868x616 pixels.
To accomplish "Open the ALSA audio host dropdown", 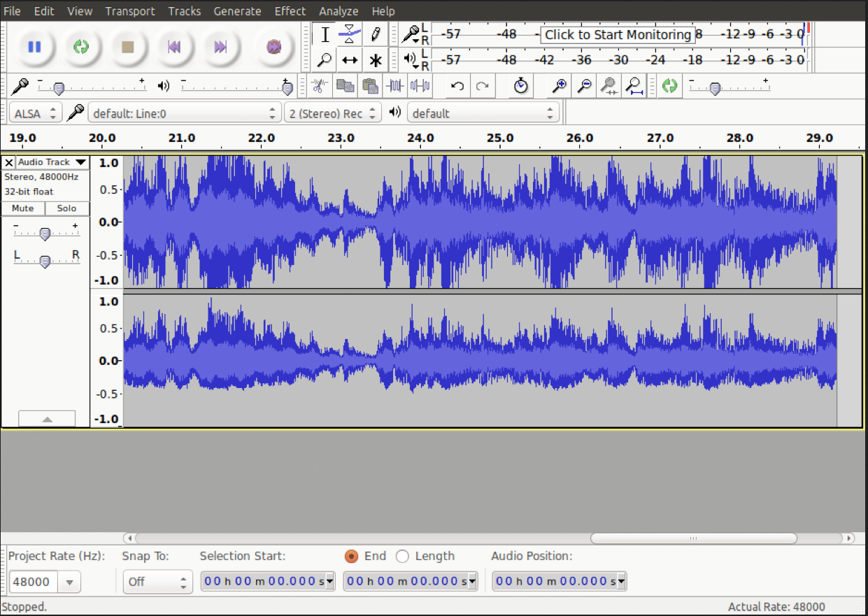I will tap(36, 113).
